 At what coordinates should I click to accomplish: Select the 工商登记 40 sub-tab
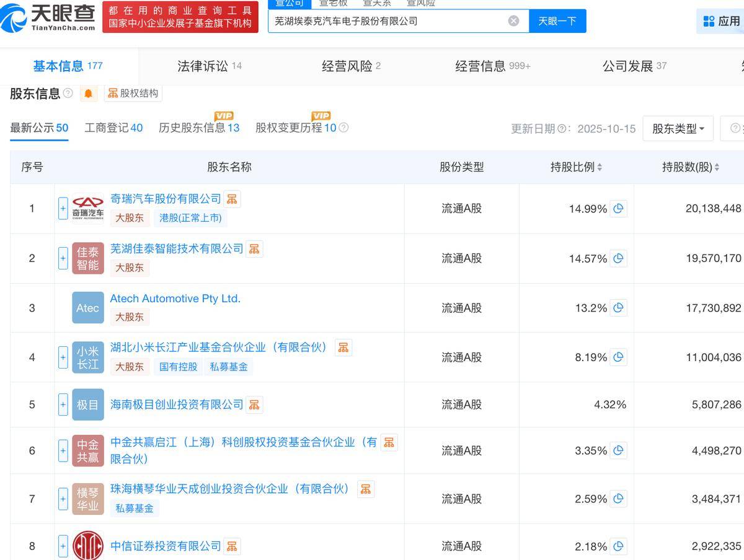[x=113, y=128]
